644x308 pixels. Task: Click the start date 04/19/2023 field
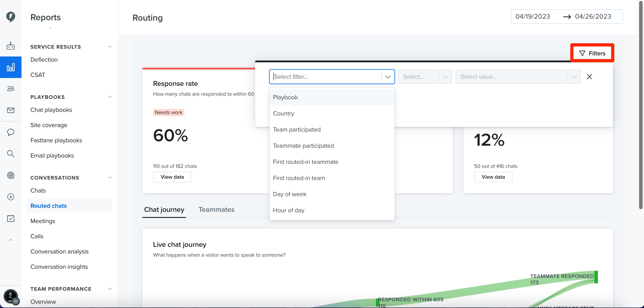[x=533, y=17]
